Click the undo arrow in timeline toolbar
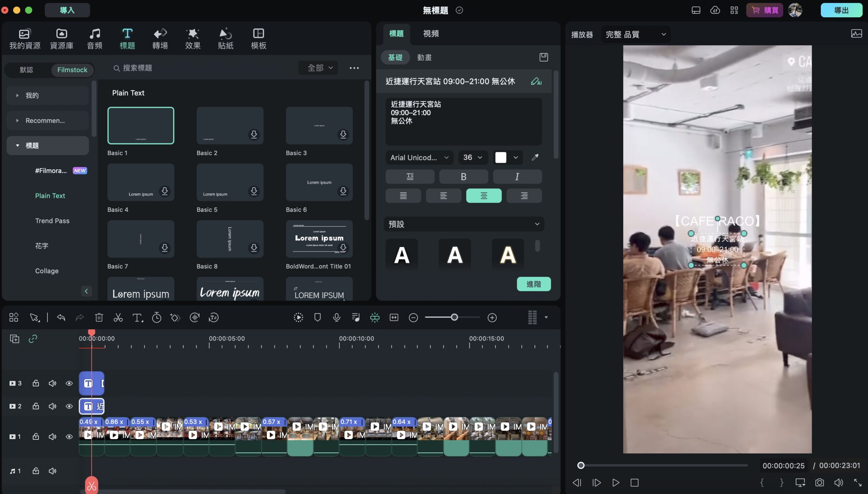This screenshot has height=494, width=868. tap(61, 317)
